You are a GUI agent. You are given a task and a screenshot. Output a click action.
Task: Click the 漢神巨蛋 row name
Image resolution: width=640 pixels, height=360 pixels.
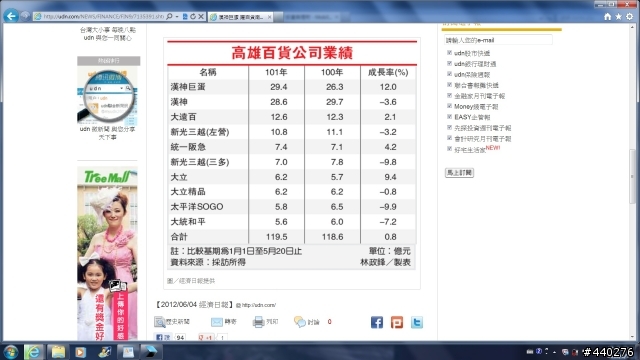pos(188,87)
